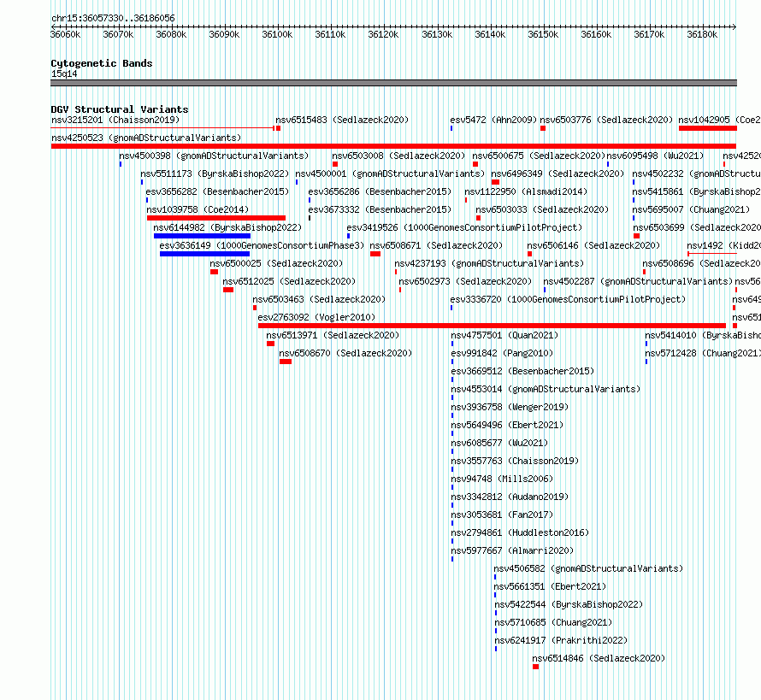Select nsv6508671 (Sedlazeck2020) label

click(x=436, y=245)
